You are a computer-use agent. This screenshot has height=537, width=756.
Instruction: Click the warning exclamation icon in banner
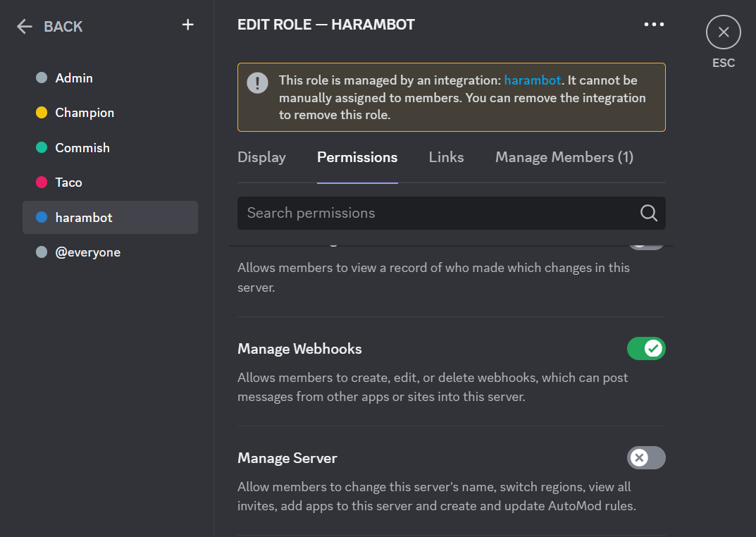coord(257,83)
